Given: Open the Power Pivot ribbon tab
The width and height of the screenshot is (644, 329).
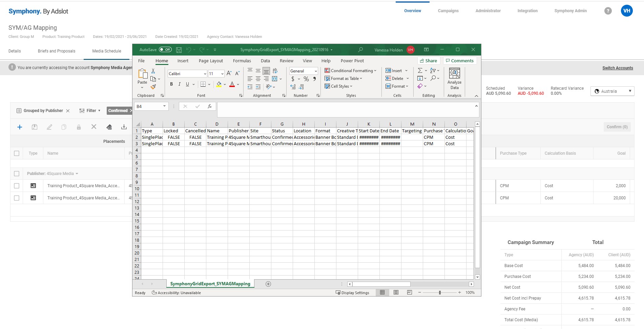Looking at the screenshot, I should tap(352, 61).
